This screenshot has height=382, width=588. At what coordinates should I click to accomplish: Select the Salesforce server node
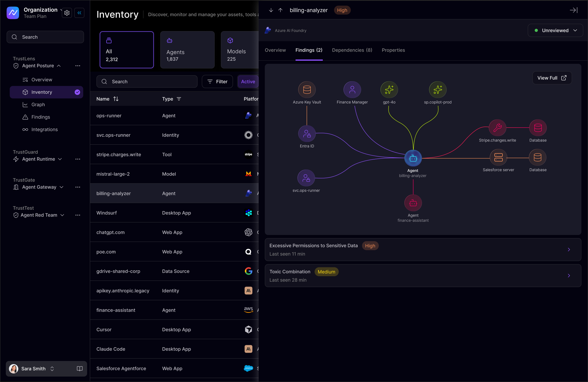click(x=498, y=157)
